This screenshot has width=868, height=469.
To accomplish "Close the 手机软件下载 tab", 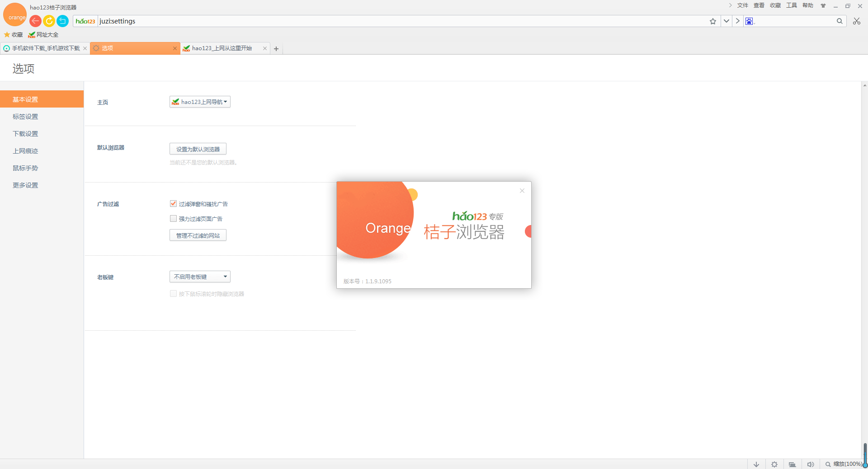I will click(x=85, y=48).
